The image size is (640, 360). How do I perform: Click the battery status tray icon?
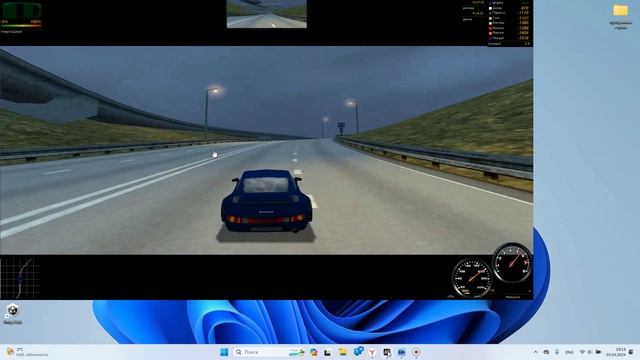(598, 352)
